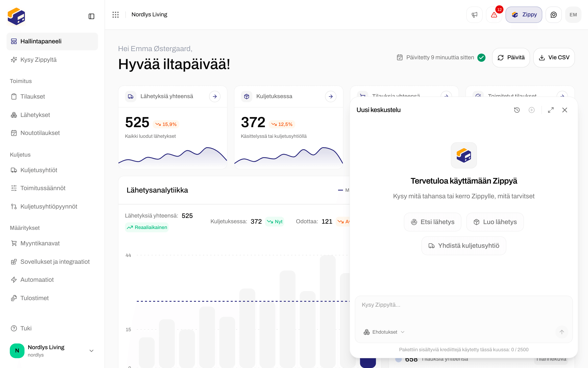Open Noutotilaukset page
This screenshot has height=368, width=588.
pyautogui.click(x=52, y=133)
